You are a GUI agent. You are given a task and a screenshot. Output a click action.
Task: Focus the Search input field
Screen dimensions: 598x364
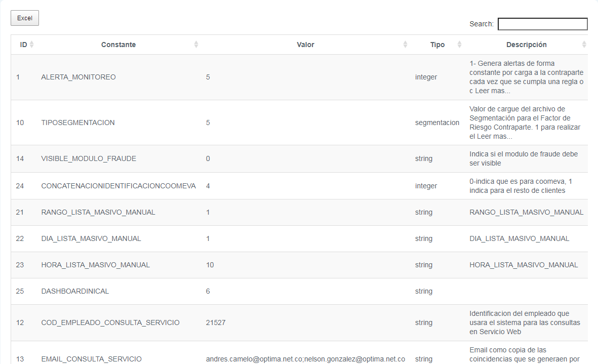542,24
